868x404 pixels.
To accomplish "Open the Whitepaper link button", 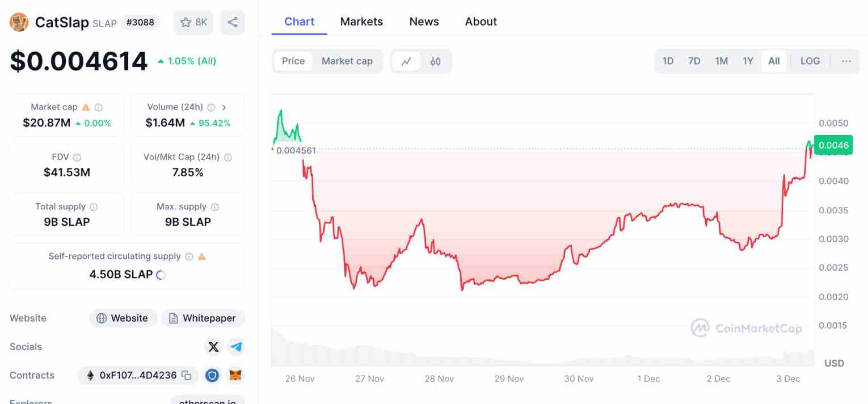I will (203, 318).
